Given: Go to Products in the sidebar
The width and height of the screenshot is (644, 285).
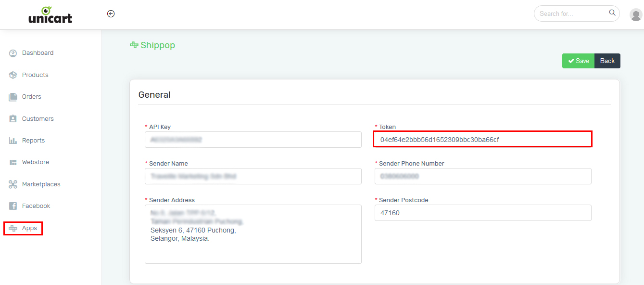Looking at the screenshot, I should coord(35,75).
